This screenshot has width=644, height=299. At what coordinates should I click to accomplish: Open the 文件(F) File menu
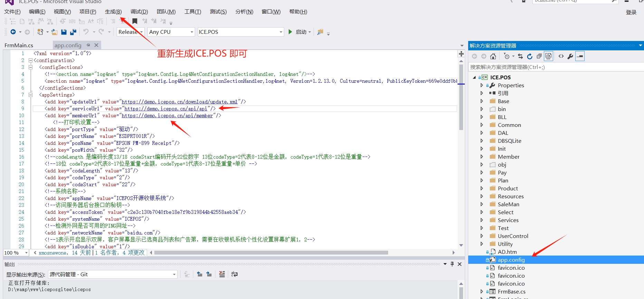tap(12, 12)
